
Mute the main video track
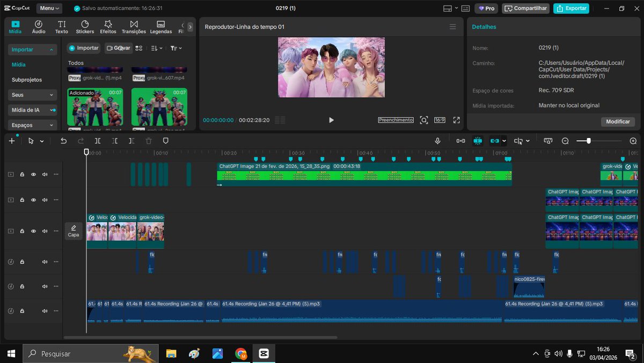[x=45, y=231]
